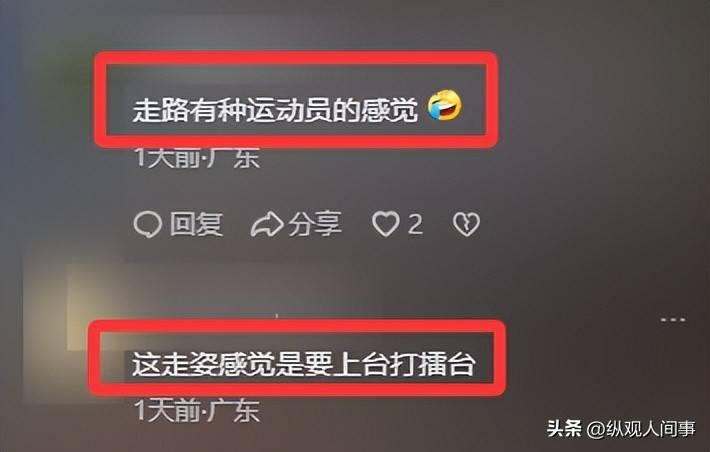Image resolution: width=710 pixels, height=452 pixels.
Task: Like the comment with heart icon
Action: coord(385,224)
